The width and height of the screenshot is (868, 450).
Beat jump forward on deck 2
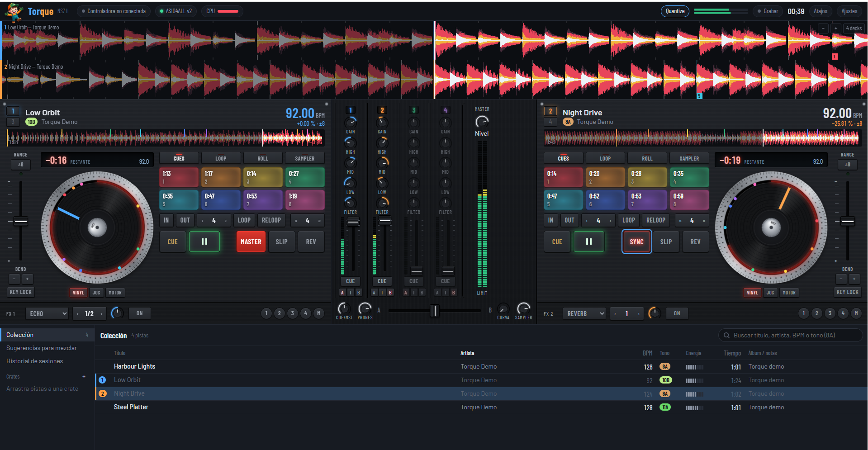tap(704, 221)
